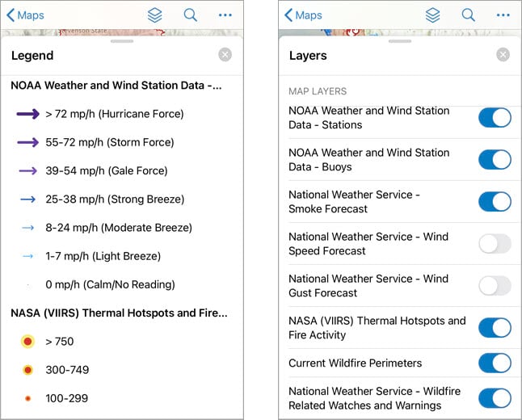The height and width of the screenshot is (420, 522).
Task: Open the layers icon in left screen toolbar
Action: (x=155, y=15)
